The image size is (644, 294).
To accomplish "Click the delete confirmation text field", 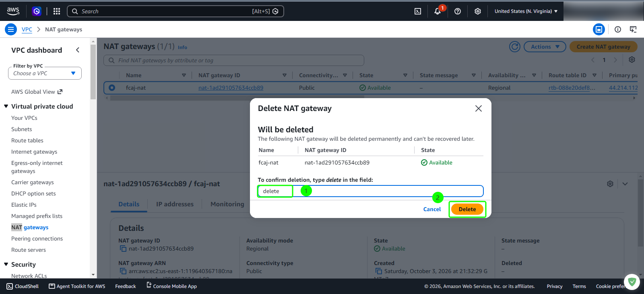I will 370,191.
